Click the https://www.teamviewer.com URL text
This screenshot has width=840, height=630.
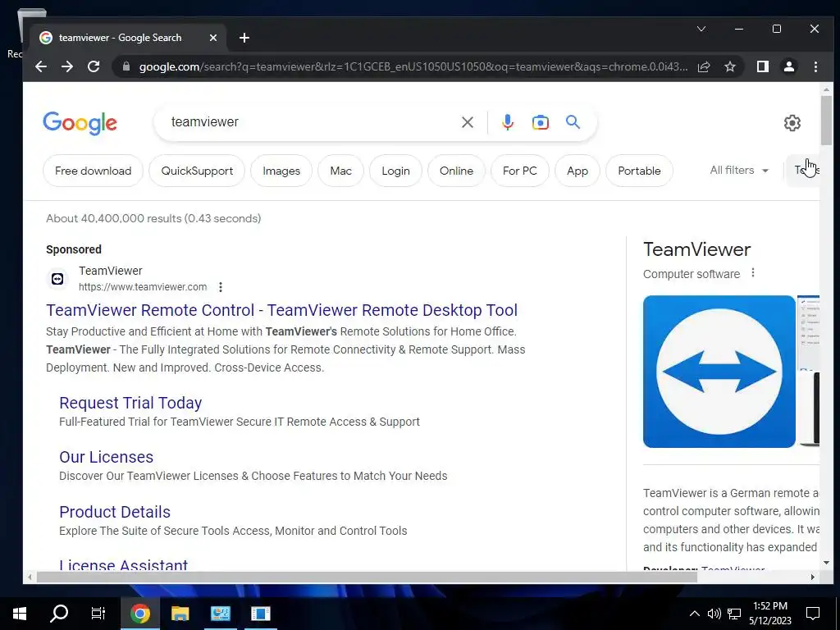(x=143, y=287)
